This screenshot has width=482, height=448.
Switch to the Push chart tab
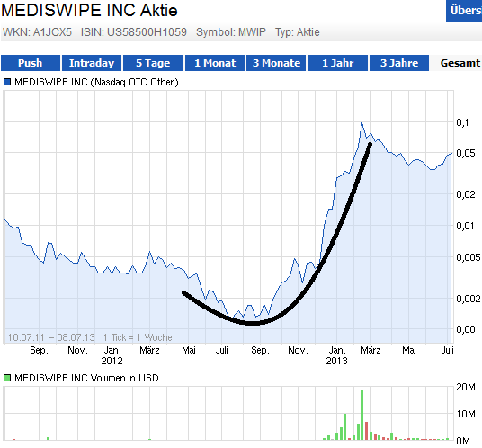point(31,63)
